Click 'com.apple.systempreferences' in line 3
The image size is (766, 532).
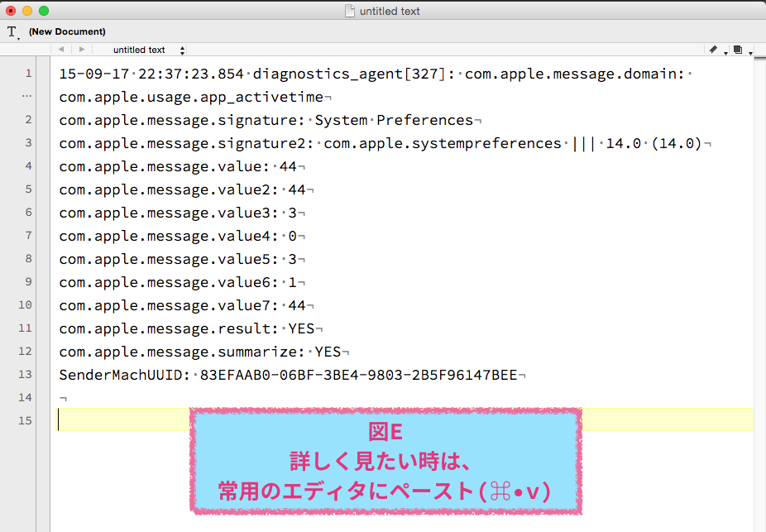(x=443, y=144)
